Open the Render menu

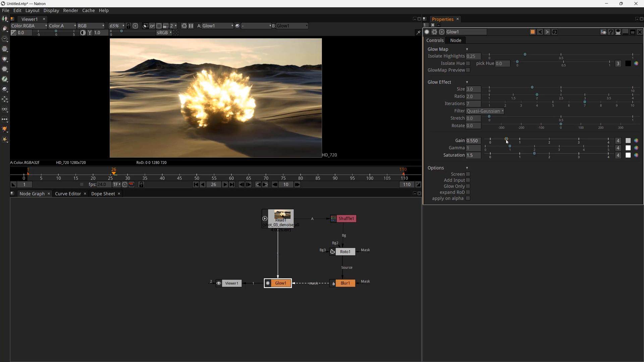[70, 10]
